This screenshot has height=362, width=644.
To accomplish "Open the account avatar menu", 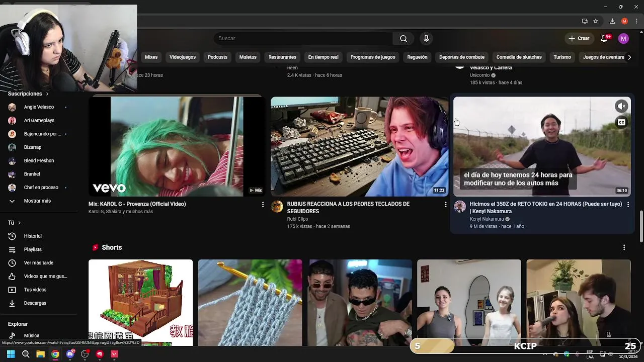I will coord(623,39).
